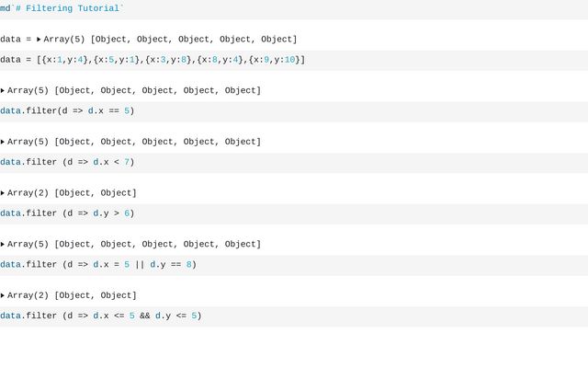
Task: Click the || operator in filter code
Action: pos(140,265)
